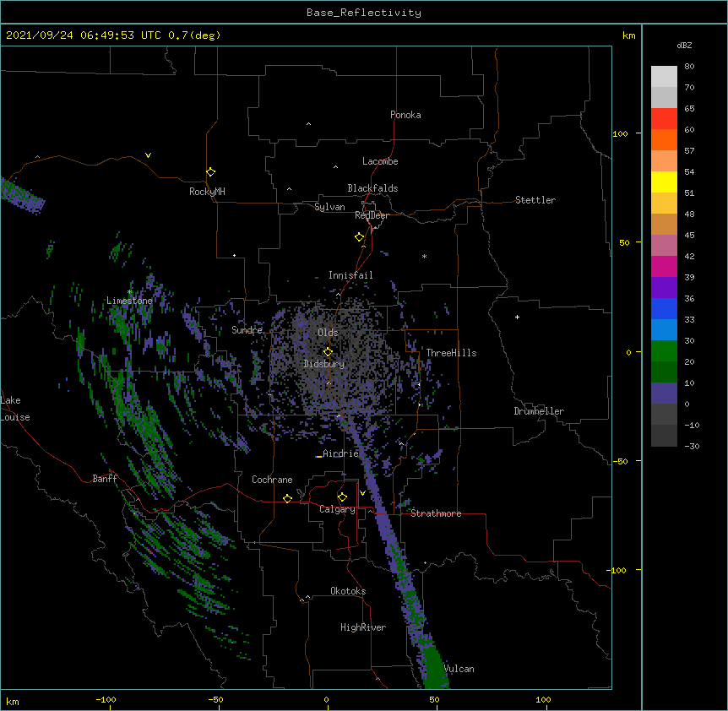Click the Strathmore city label
This screenshot has width=728, height=711.
[436, 513]
